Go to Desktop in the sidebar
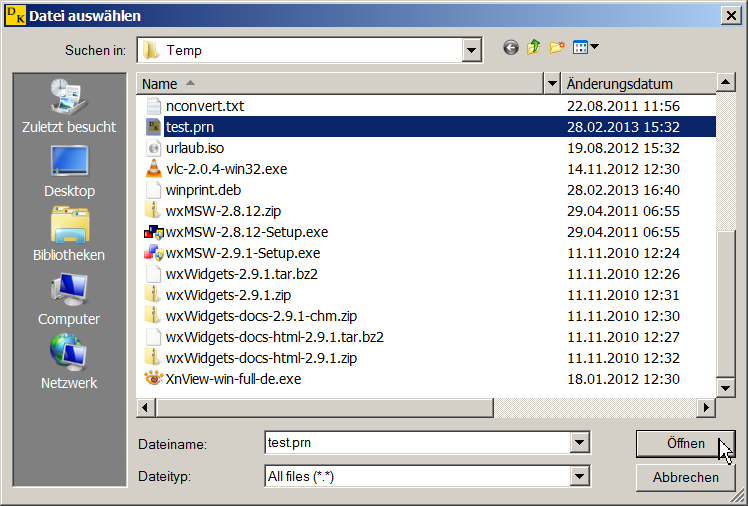 click(x=69, y=171)
